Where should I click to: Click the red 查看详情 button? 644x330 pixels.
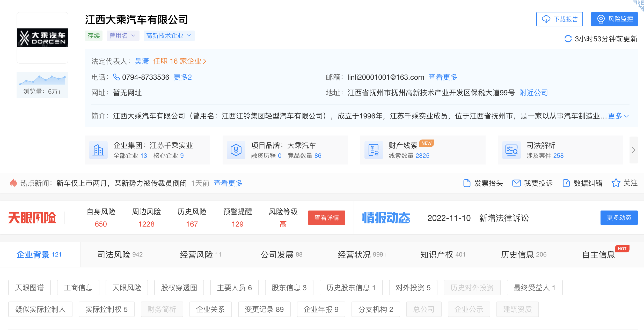click(326, 218)
